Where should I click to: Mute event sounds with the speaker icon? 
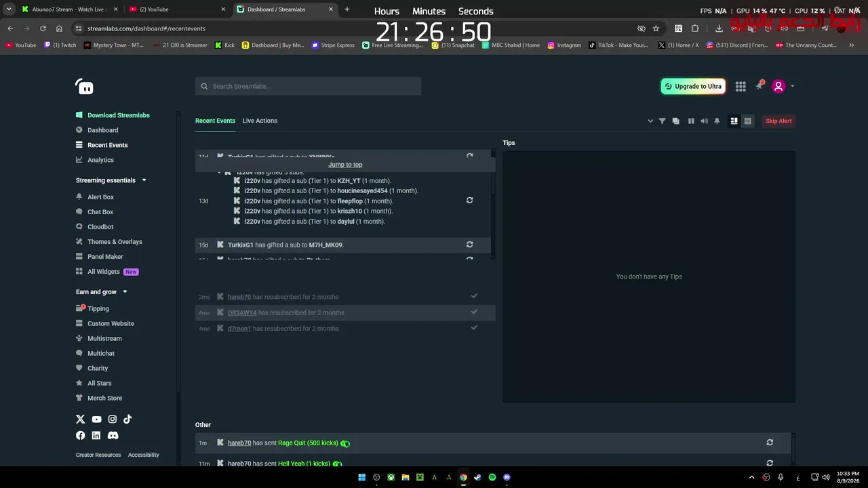tap(704, 121)
